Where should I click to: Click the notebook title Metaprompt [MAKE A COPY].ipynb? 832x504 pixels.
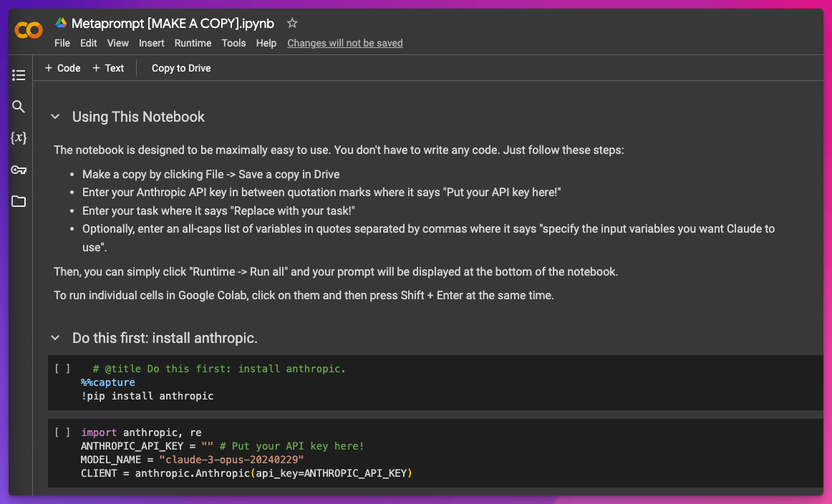coord(173,24)
